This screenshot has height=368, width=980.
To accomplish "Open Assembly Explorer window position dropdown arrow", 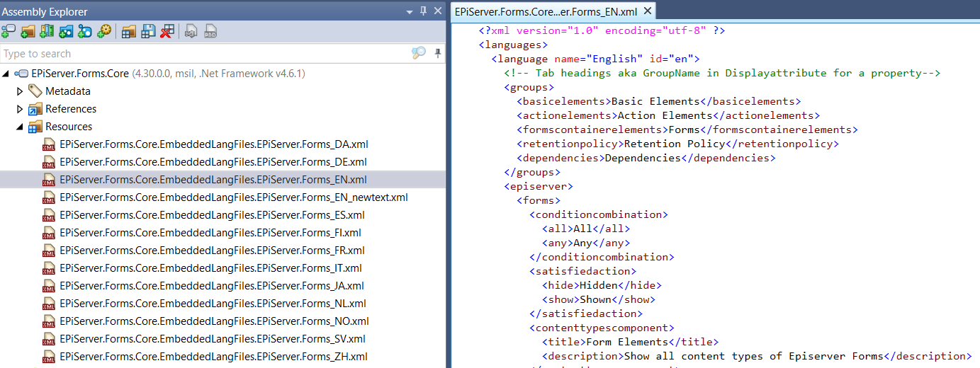I will click(410, 11).
